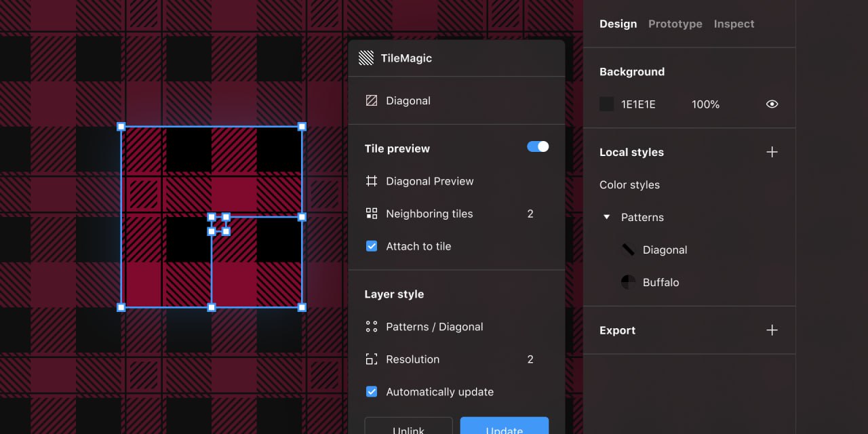Click the TileMagic striped logo icon
The image size is (868, 434).
pos(366,58)
